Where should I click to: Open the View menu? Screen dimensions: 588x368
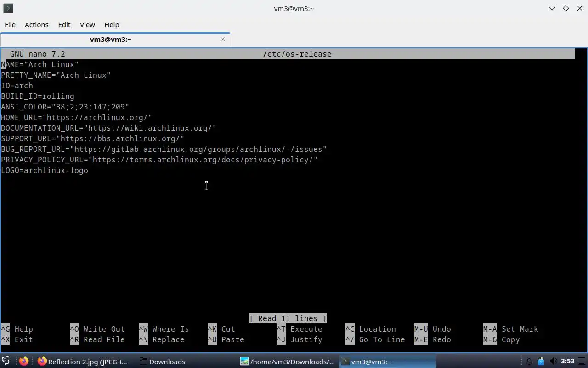pos(87,25)
